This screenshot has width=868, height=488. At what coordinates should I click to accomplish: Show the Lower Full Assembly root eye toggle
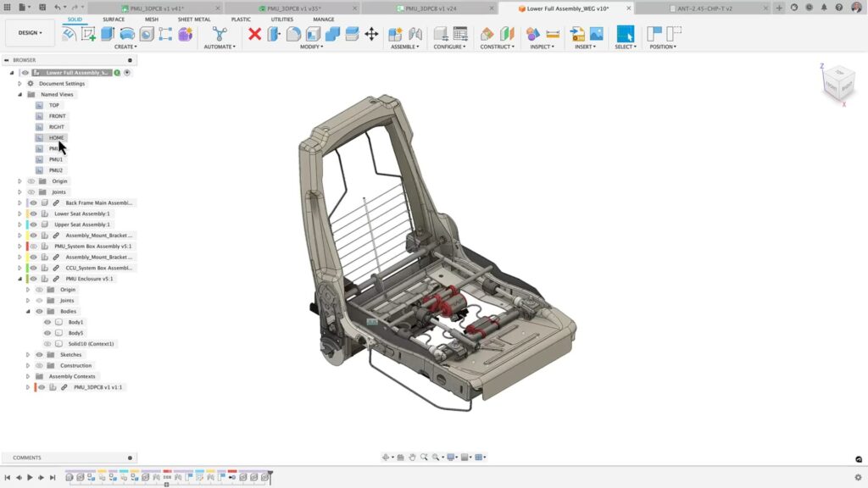[26, 72]
